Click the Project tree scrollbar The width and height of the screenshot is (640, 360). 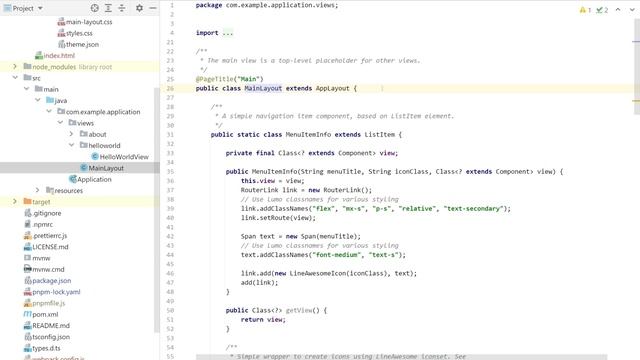pyautogui.click(x=157, y=210)
